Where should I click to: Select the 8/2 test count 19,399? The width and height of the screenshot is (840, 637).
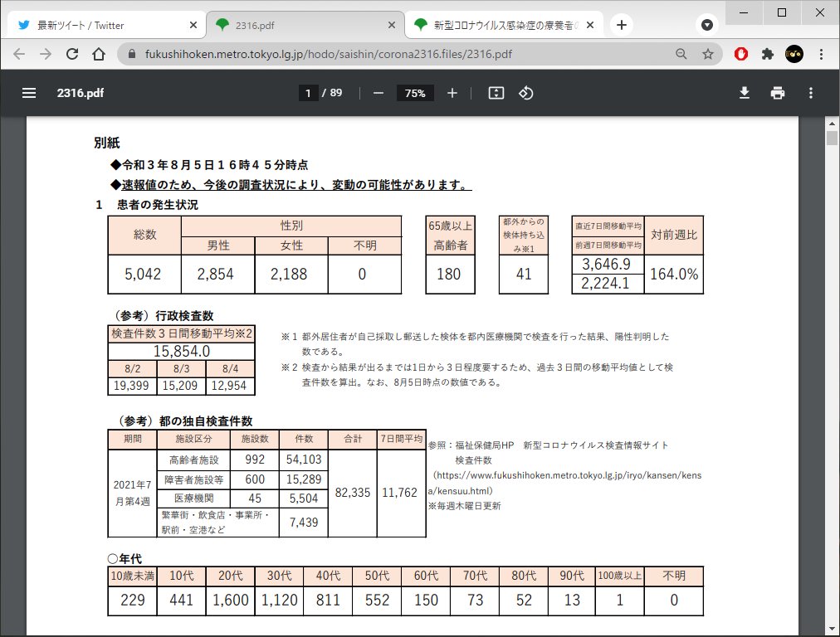click(x=131, y=386)
